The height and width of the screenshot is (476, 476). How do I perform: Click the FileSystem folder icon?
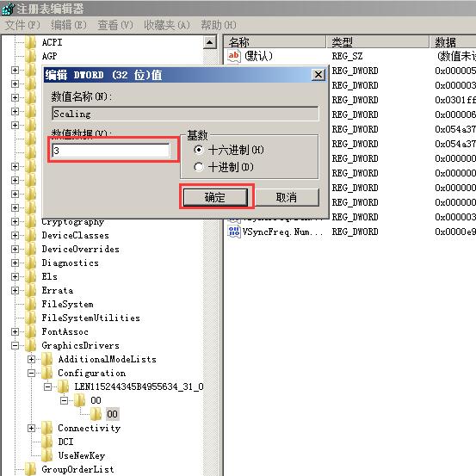(x=30, y=304)
